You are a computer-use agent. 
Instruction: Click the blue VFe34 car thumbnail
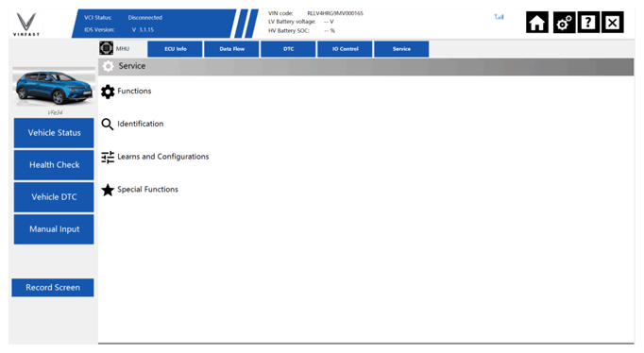coord(54,88)
